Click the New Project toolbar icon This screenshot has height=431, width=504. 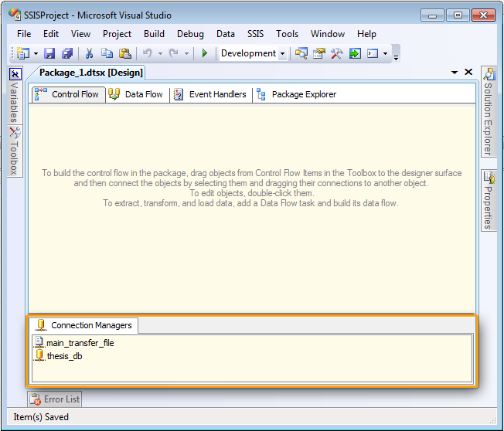coord(23,53)
